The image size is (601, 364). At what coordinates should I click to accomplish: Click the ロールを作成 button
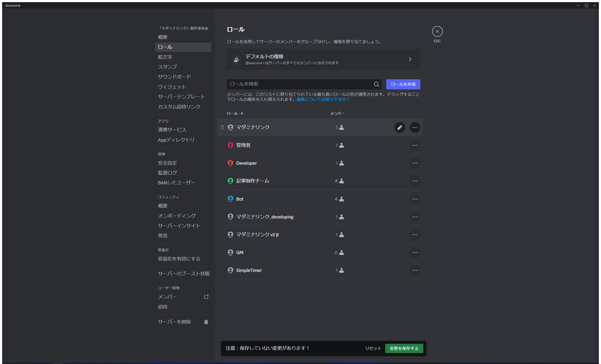point(403,84)
